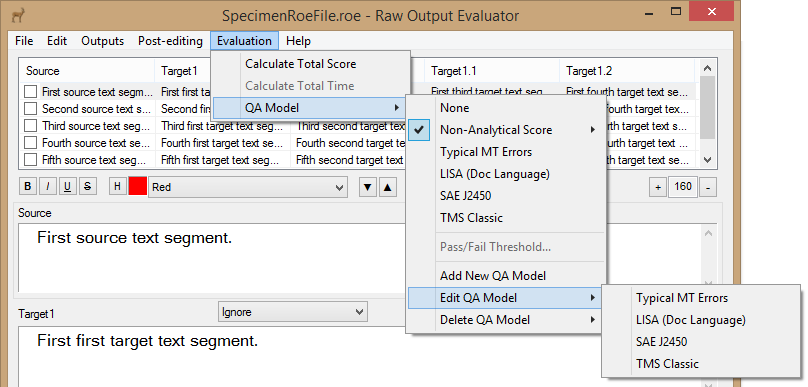
Task: Click the Target1 column header
Action: tap(183, 71)
